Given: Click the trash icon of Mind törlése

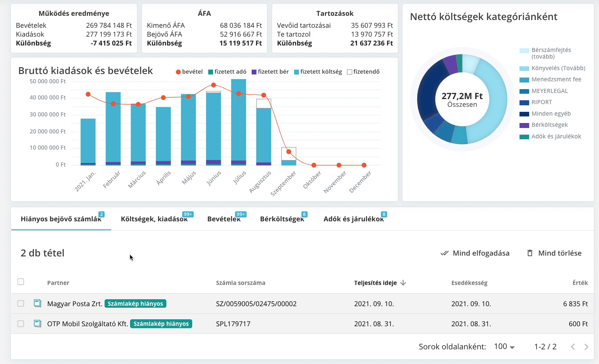Looking at the screenshot, I should pos(530,253).
